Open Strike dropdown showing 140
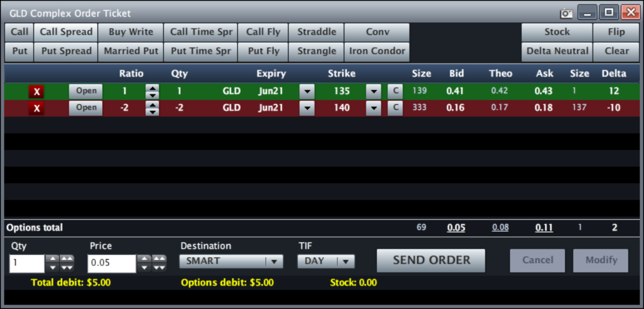 373,108
